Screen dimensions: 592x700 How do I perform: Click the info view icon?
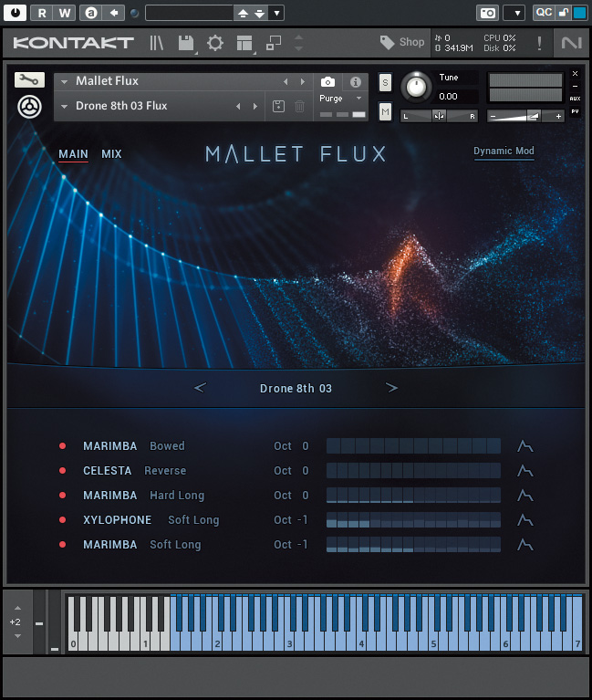(356, 82)
